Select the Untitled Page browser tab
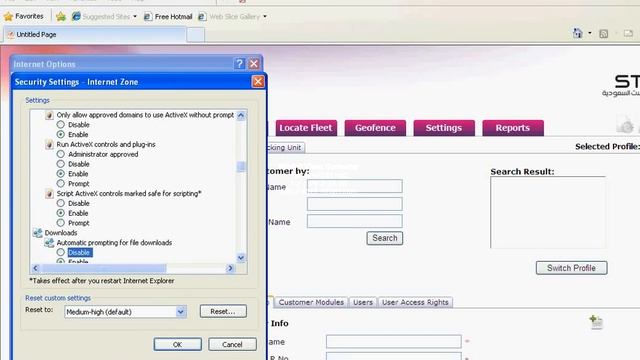This screenshot has height=360, width=640. pyautogui.click(x=95, y=35)
